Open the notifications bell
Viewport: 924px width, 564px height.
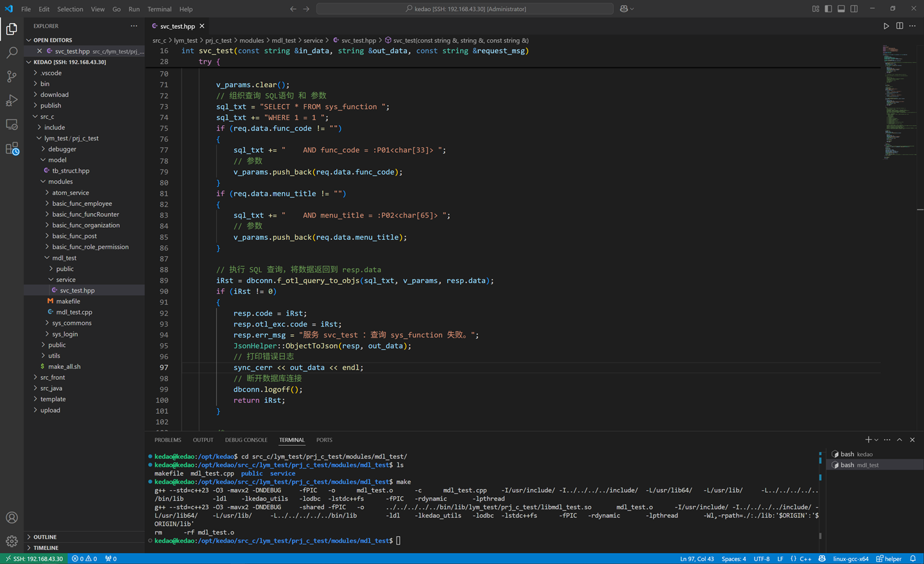point(913,559)
